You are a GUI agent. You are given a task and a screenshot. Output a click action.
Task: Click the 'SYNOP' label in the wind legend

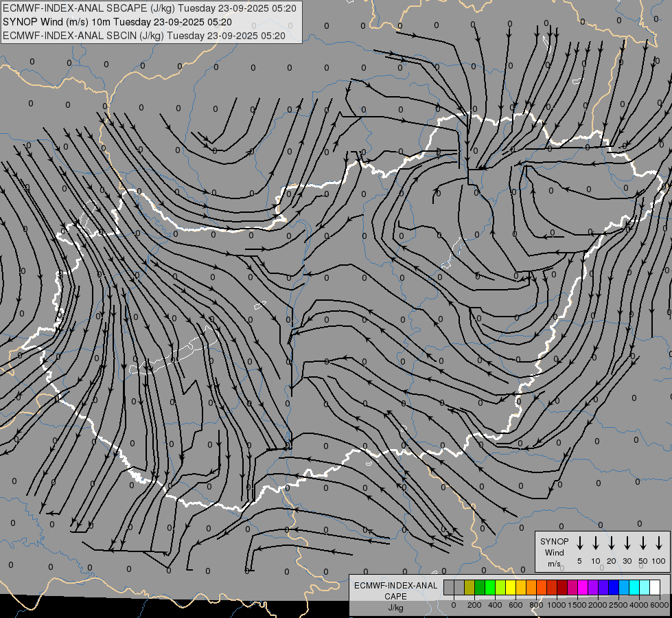coord(554,541)
